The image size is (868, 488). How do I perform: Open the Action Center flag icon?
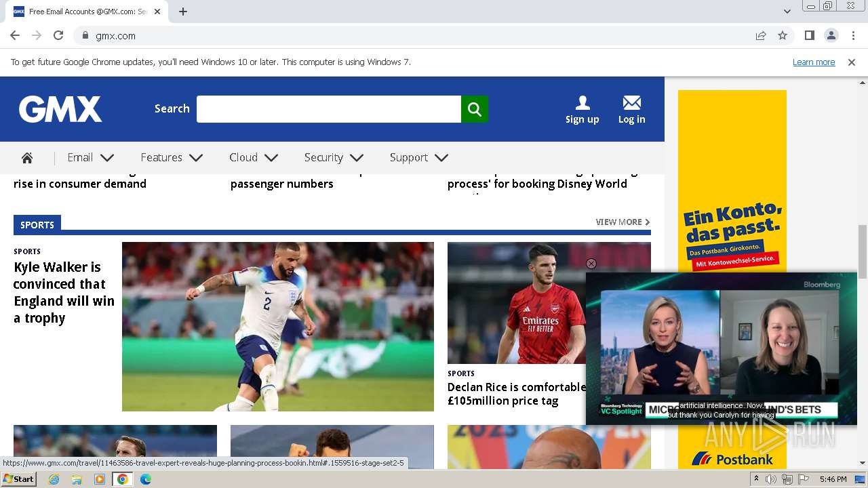[x=803, y=479]
